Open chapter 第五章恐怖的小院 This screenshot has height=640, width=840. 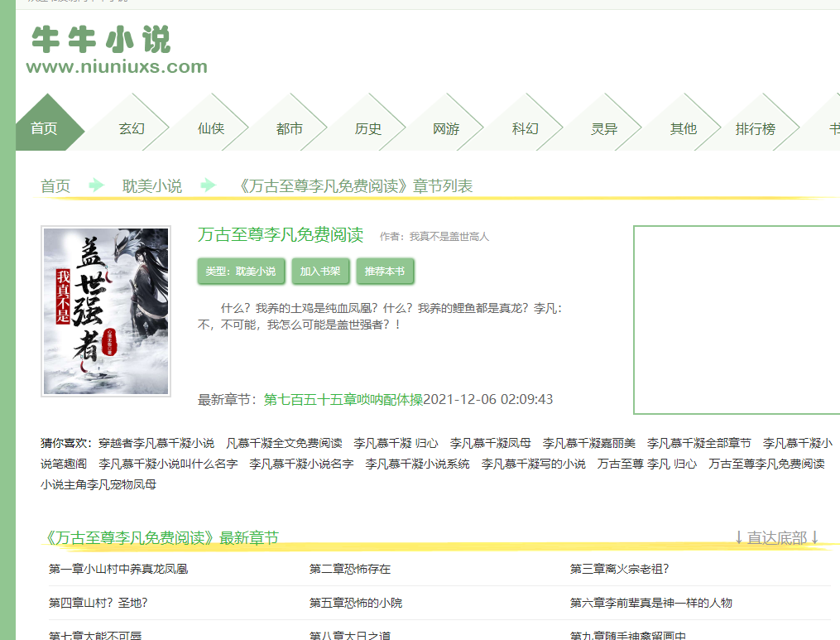coord(356,603)
